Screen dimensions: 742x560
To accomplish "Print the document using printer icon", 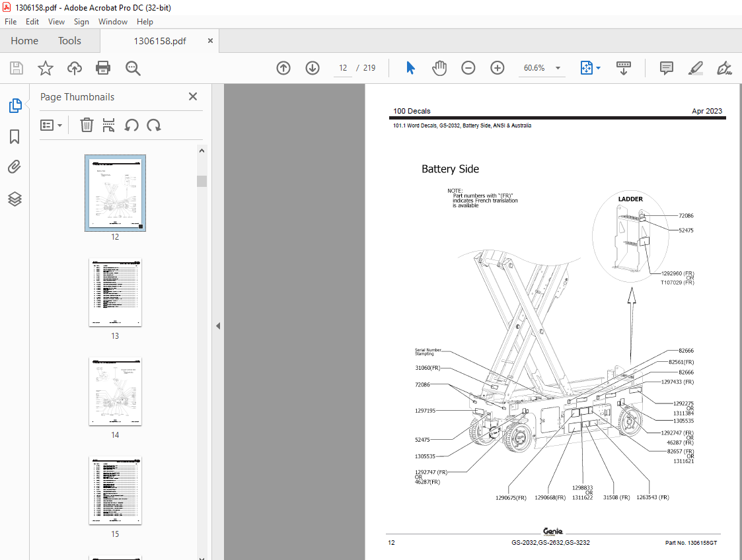I will click(x=103, y=68).
